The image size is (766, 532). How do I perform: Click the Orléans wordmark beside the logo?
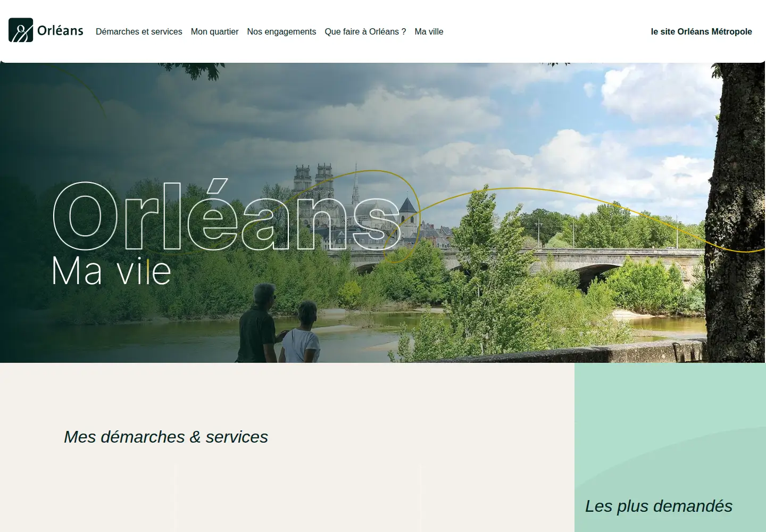(60, 31)
